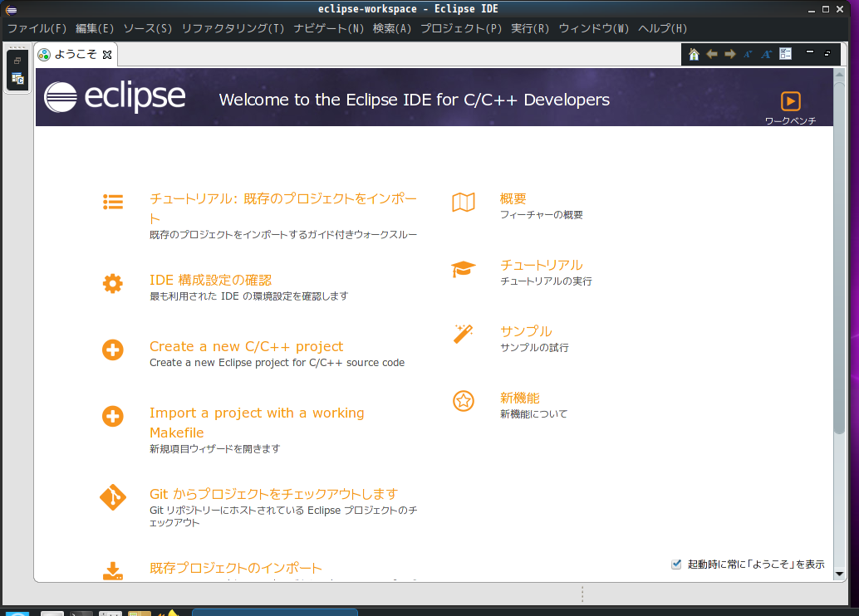Click the star icon for 新機能
Screen dimensions: 859x616
coord(464,401)
